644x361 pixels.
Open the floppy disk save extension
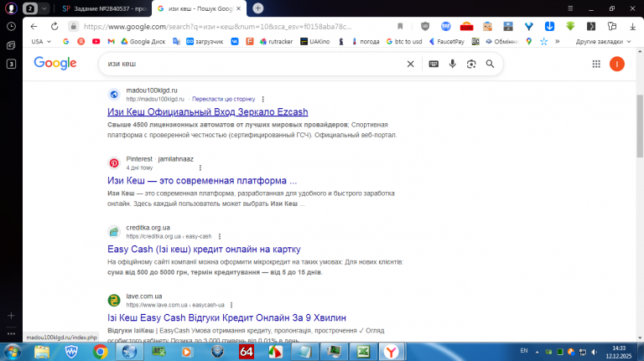508,26
